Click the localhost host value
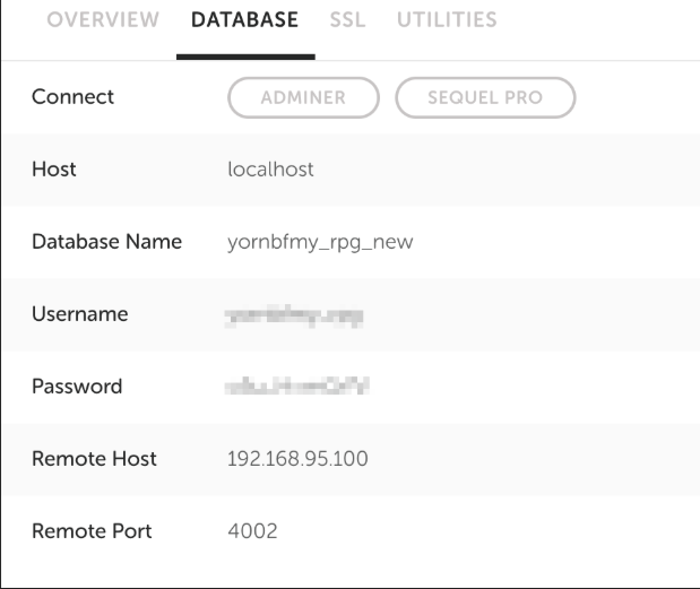 click(270, 169)
